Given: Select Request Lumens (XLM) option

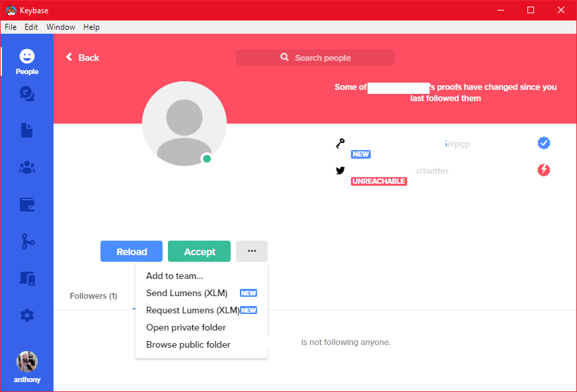Looking at the screenshot, I should pyautogui.click(x=202, y=310).
